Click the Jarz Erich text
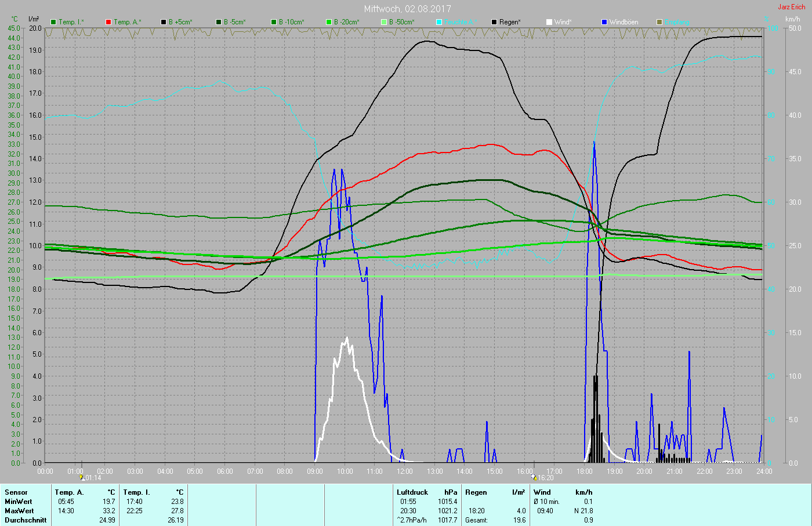 click(x=791, y=7)
